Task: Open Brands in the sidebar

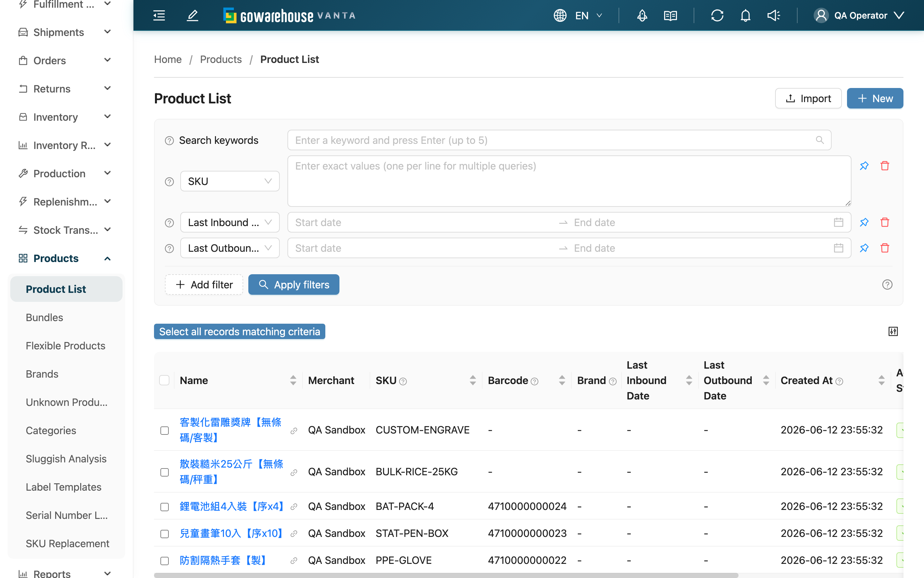Action: pos(42,374)
